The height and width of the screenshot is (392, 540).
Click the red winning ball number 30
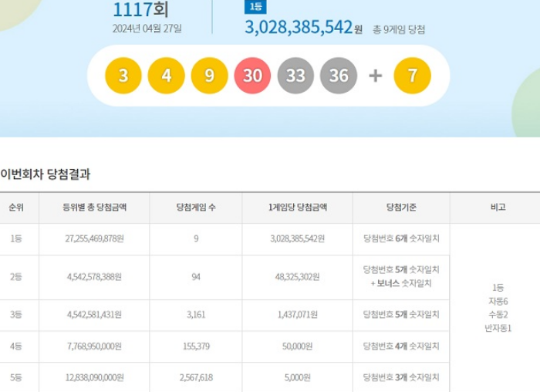[252, 76]
